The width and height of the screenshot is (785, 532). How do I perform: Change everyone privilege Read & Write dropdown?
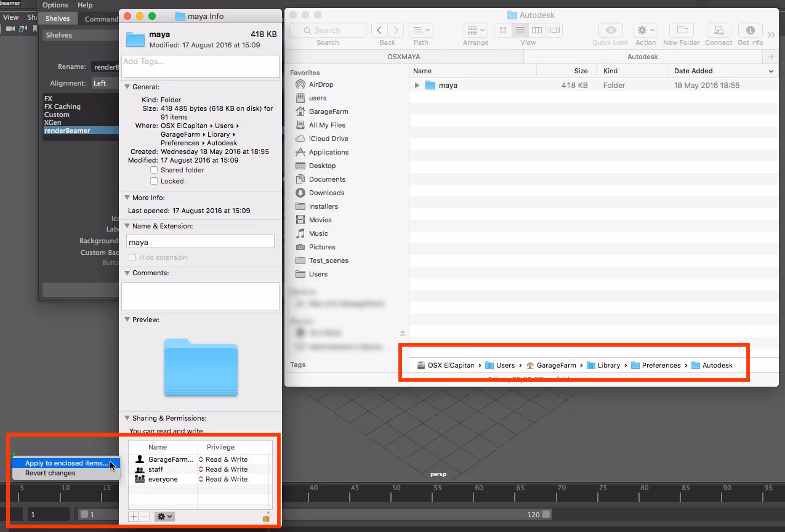[223, 479]
